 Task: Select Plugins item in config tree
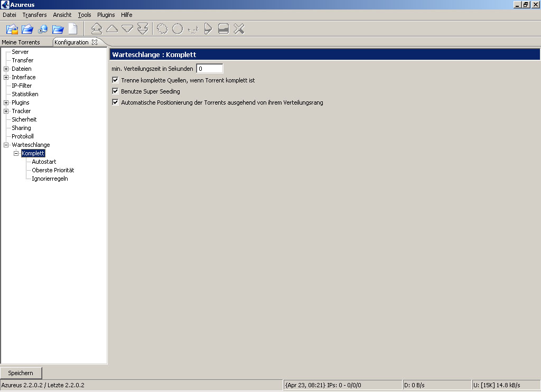pos(21,102)
